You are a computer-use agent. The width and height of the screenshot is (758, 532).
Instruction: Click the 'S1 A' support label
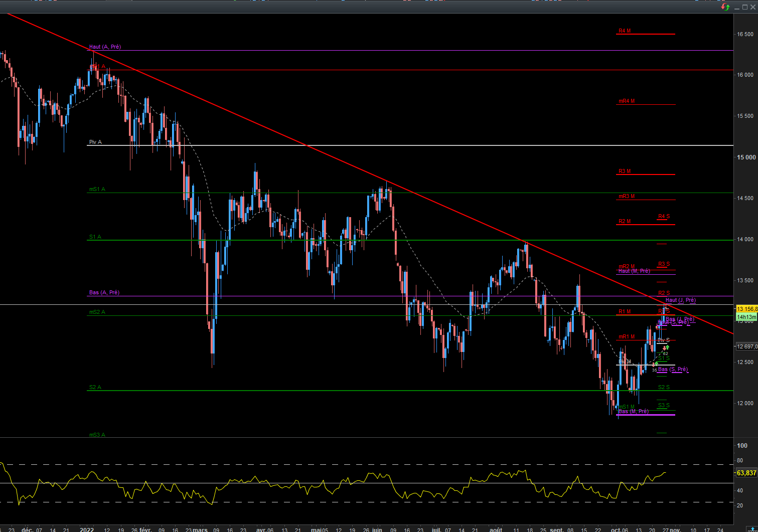tap(95, 237)
